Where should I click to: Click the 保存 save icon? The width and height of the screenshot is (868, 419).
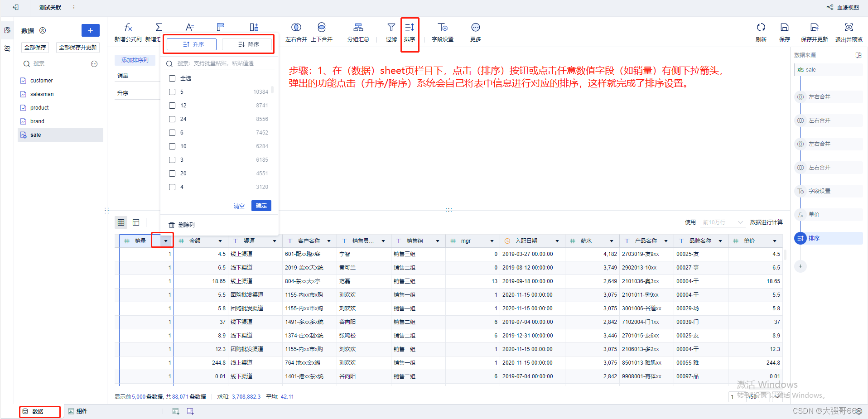point(785,28)
